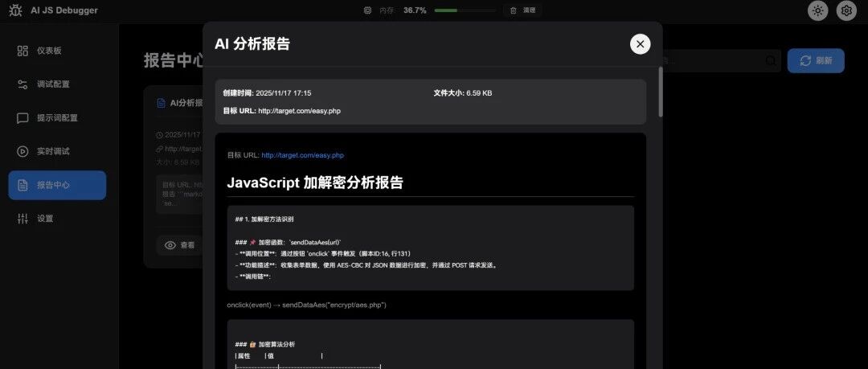Click the report center document icon
The image size is (868, 369).
[23, 185]
